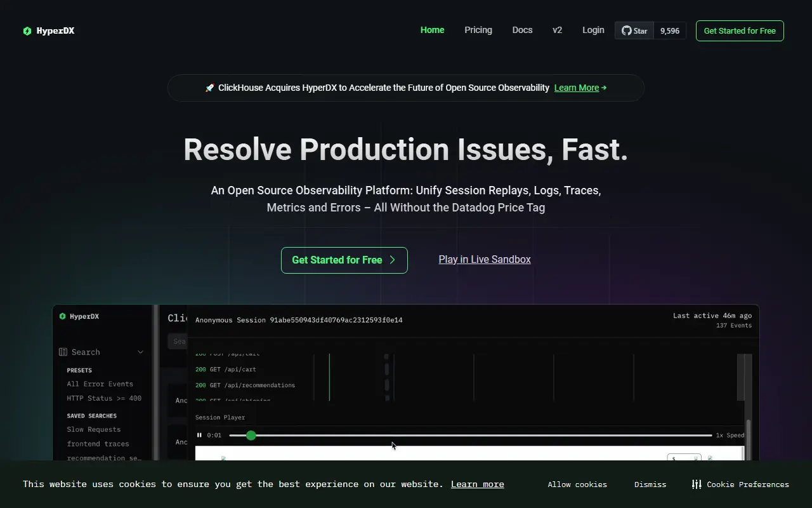
Task: Follow the banner Learn More link
Action: (x=577, y=88)
